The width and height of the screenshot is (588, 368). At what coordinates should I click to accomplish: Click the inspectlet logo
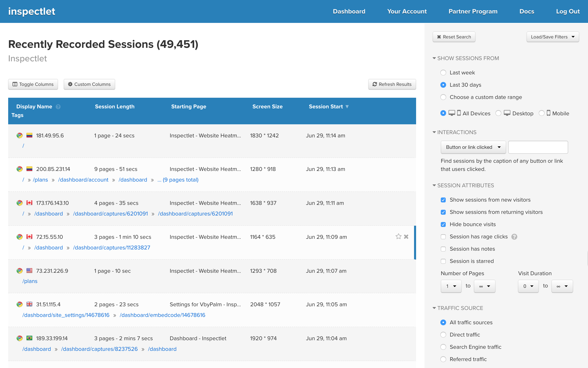32,11
